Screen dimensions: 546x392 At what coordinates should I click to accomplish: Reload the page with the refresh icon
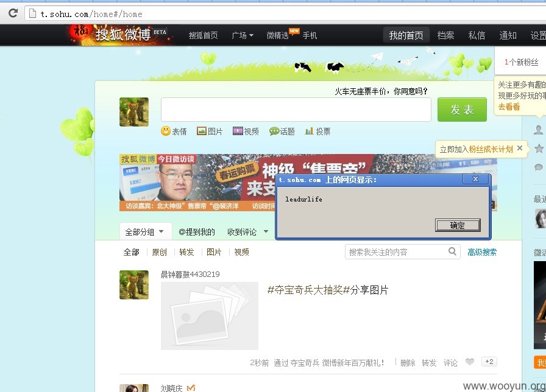tap(13, 13)
